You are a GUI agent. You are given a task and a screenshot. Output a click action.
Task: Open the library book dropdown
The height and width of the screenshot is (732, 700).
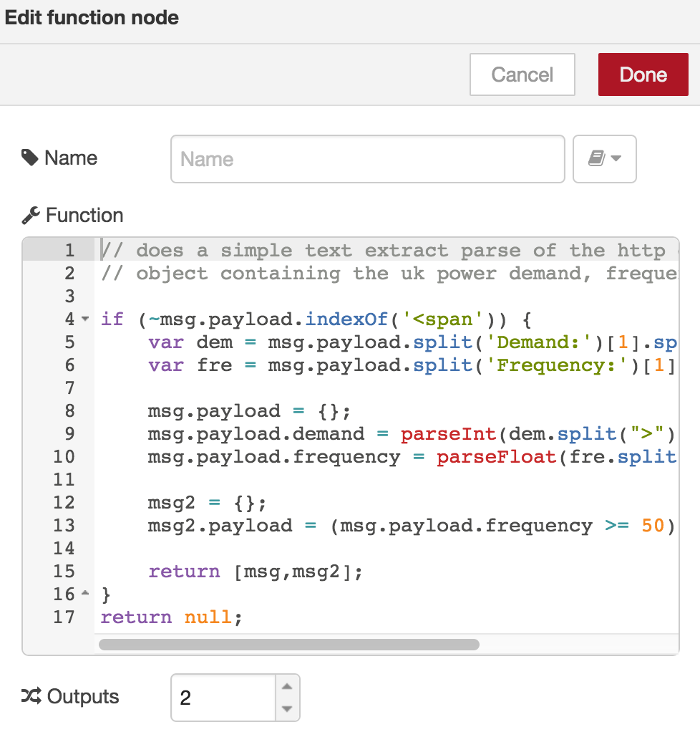(x=604, y=159)
